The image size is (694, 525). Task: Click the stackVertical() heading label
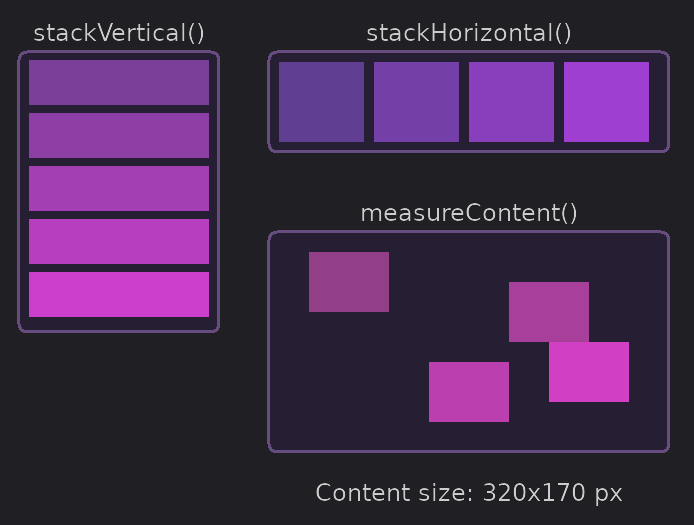tap(119, 34)
